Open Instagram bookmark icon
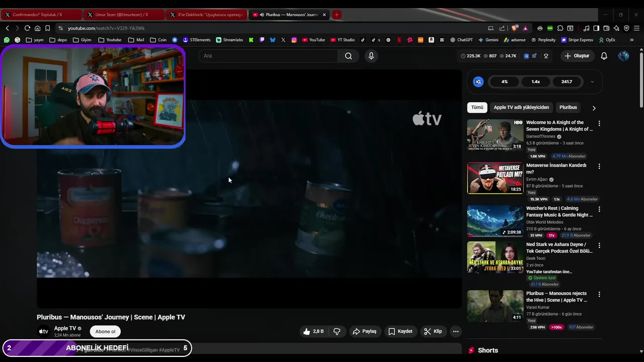The height and width of the screenshot is (362, 644). point(294,40)
